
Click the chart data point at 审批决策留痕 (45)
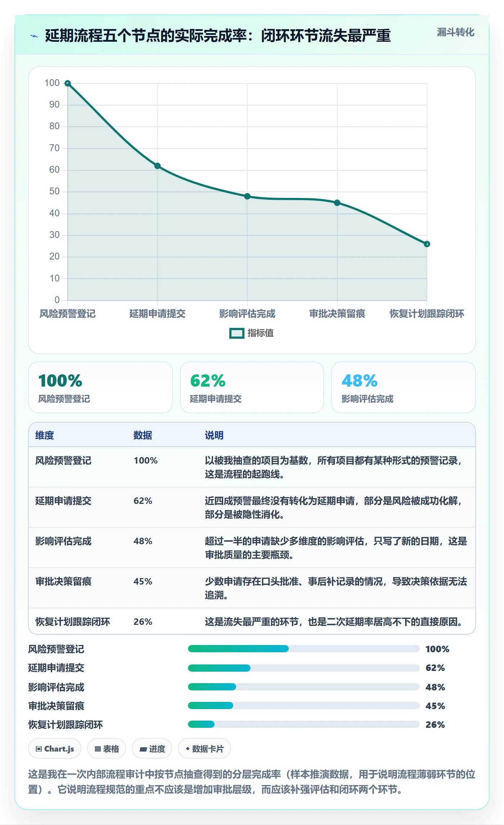coord(337,203)
